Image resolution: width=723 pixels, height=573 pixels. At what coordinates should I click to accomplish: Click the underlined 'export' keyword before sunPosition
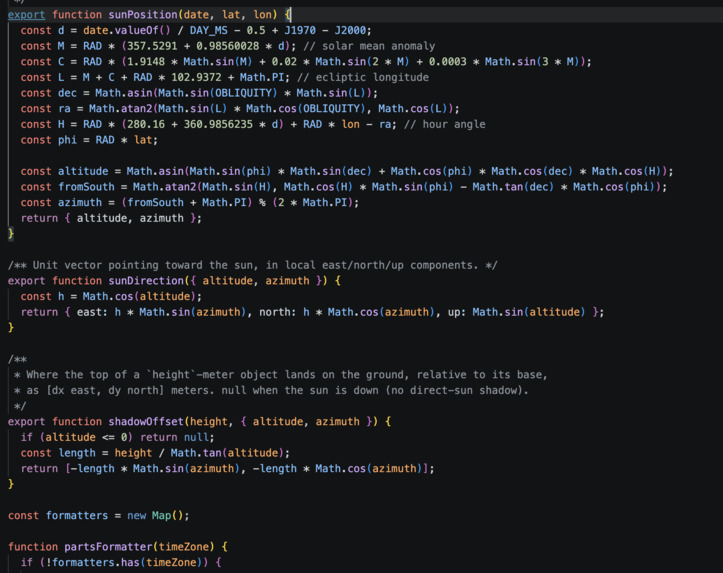(26, 15)
